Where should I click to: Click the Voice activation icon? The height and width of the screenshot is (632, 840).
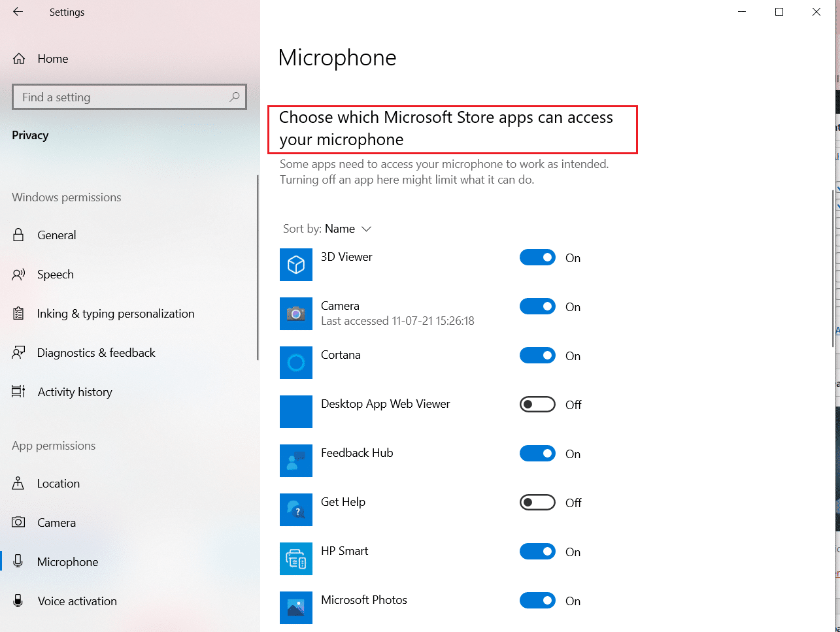18,601
